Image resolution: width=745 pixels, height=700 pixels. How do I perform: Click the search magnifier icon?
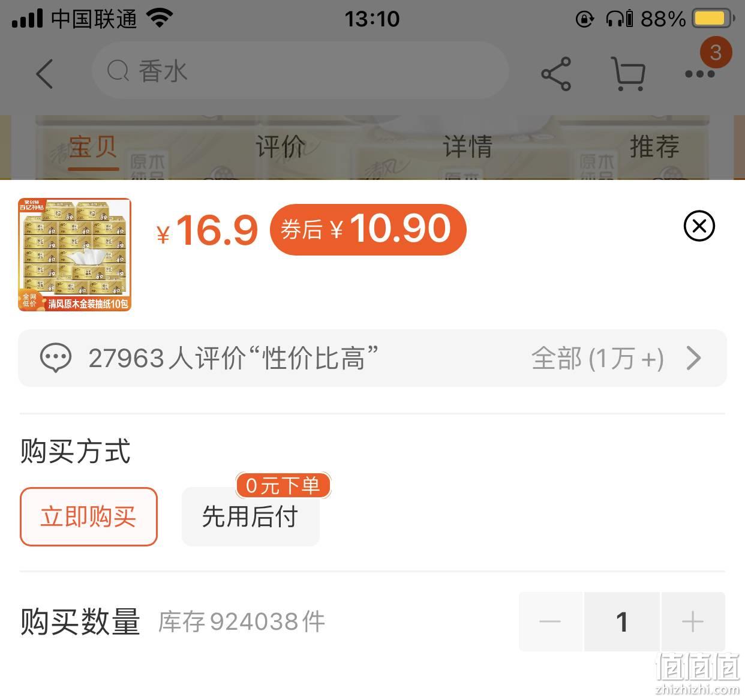(118, 71)
